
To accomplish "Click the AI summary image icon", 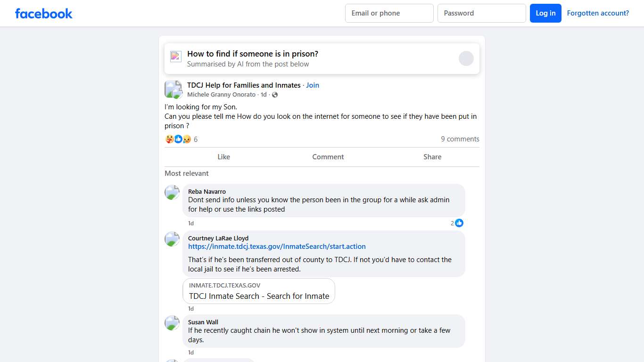I will pyautogui.click(x=176, y=57).
